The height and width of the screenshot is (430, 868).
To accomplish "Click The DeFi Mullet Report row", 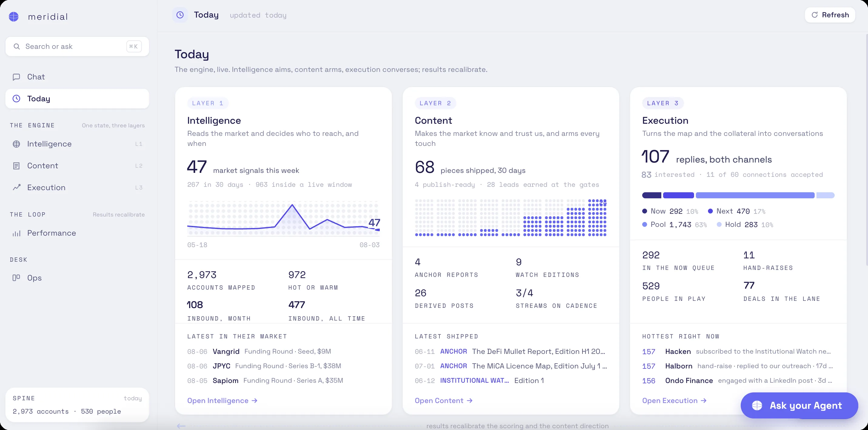I will coord(511,351).
